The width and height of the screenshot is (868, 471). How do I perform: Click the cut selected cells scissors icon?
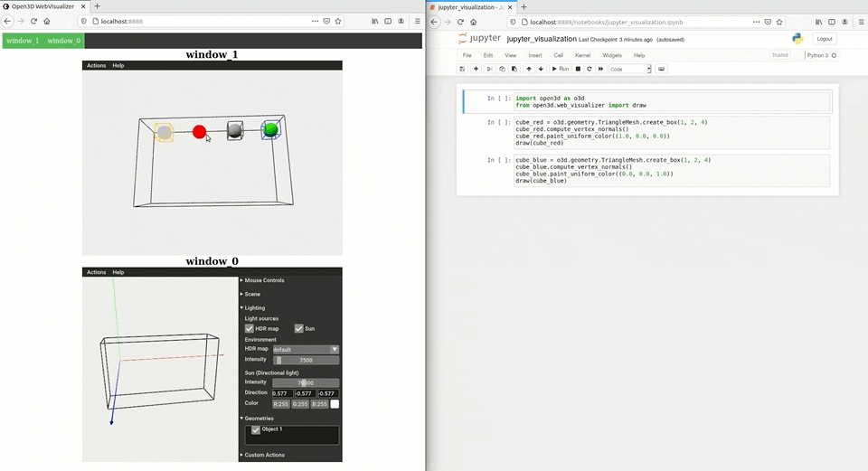click(490, 69)
